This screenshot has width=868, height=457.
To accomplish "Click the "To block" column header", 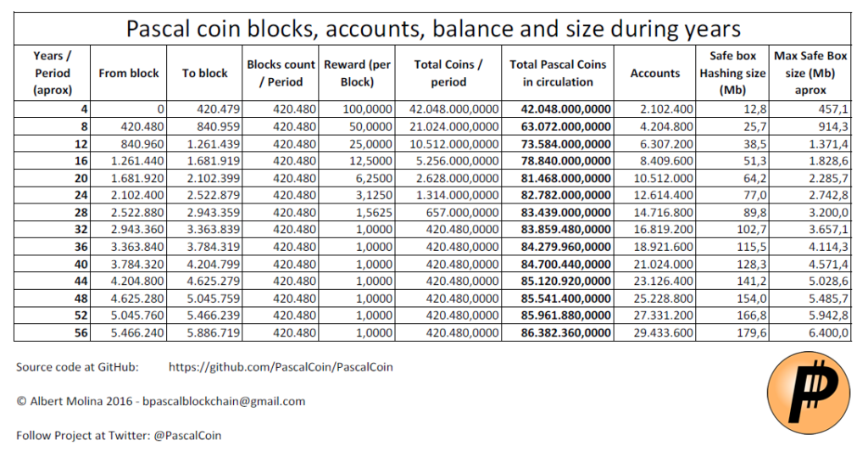I will point(205,73).
